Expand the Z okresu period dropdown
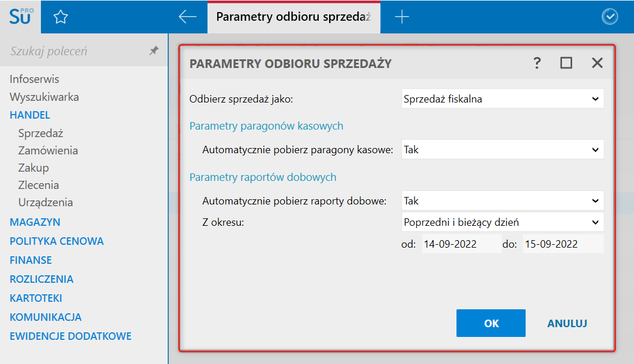 [502, 222]
